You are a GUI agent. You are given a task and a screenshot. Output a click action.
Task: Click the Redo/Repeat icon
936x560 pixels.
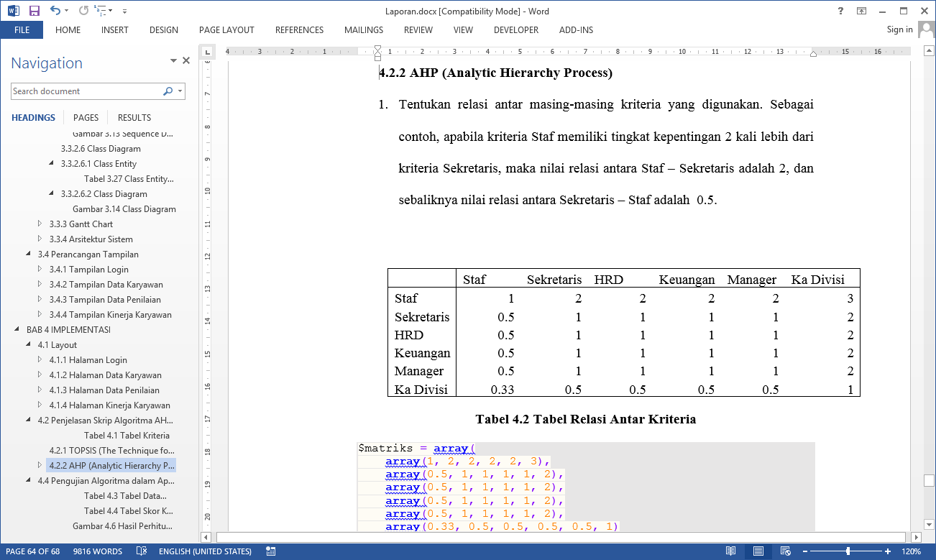click(83, 11)
